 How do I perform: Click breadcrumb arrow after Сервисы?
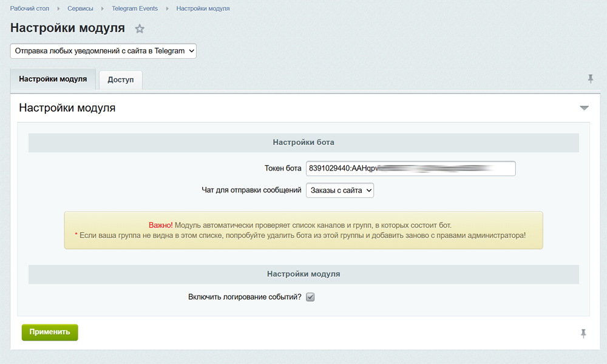(103, 9)
